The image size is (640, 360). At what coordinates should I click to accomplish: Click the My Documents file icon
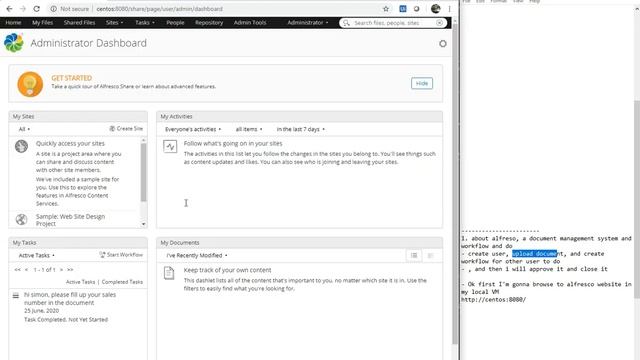point(169,273)
